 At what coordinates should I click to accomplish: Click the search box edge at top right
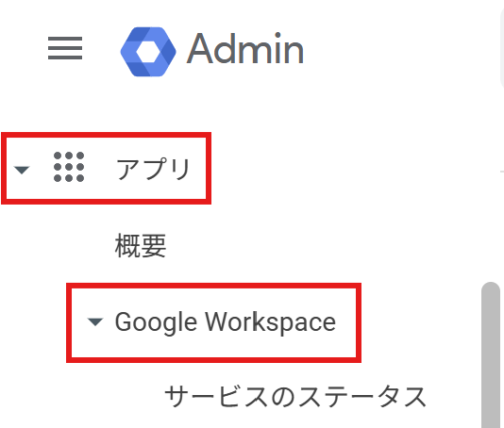(502, 45)
